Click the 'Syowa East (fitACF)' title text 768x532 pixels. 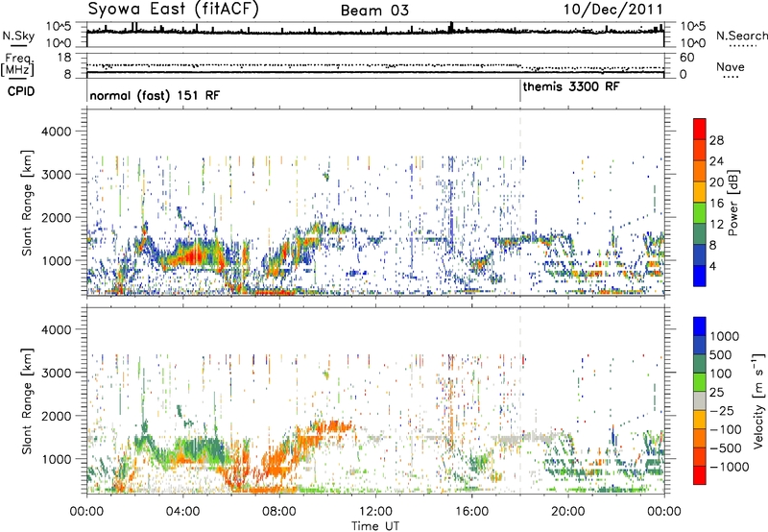pyautogui.click(x=173, y=9)
